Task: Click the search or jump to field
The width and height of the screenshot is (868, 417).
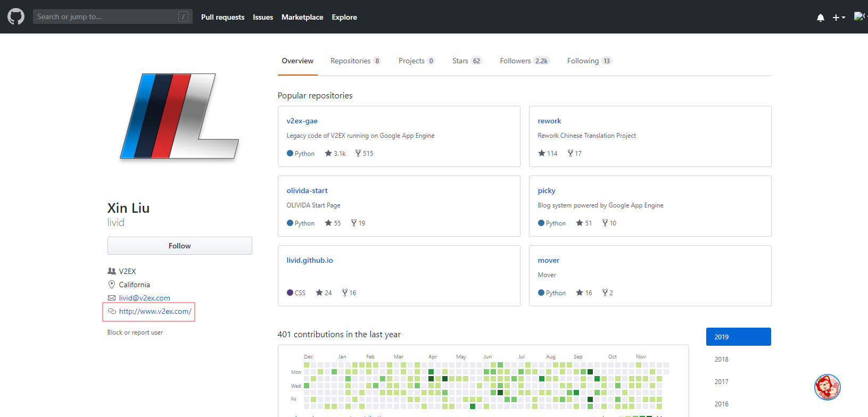Action: (x=106, y=16)
